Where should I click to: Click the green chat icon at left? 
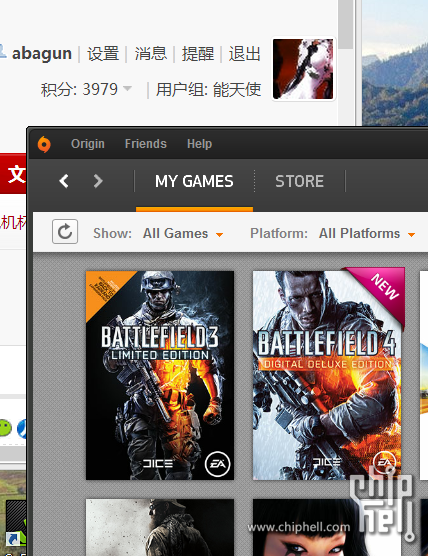[x=4, y=428]
